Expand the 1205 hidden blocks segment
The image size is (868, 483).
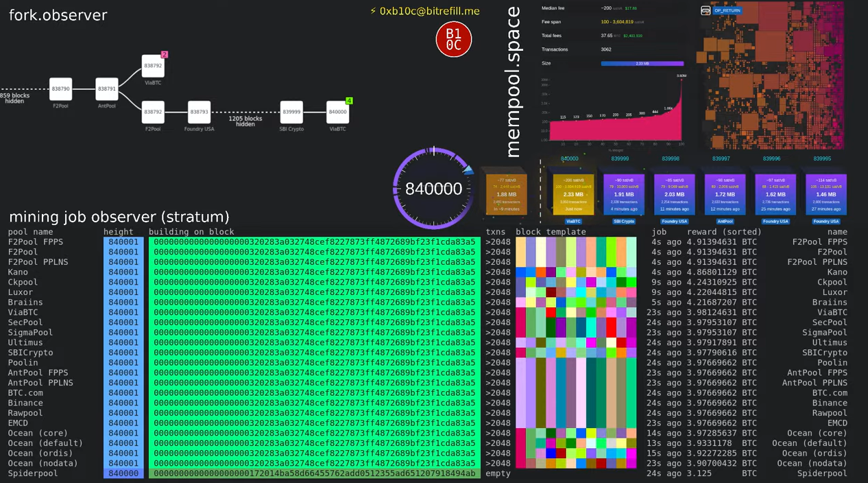[245, 121]
